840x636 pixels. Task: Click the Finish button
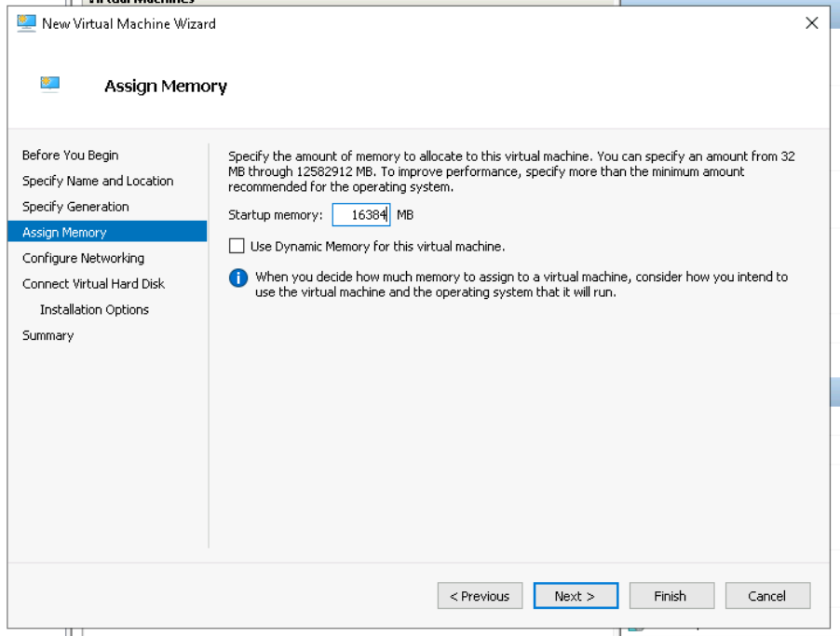(x=670, y=596)
